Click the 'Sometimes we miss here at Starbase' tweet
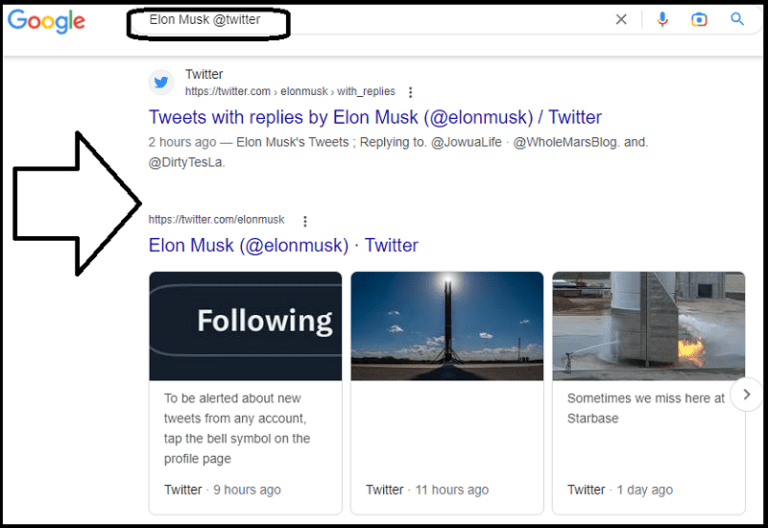This screenshot has width=768, height=528. coord(645,408)
